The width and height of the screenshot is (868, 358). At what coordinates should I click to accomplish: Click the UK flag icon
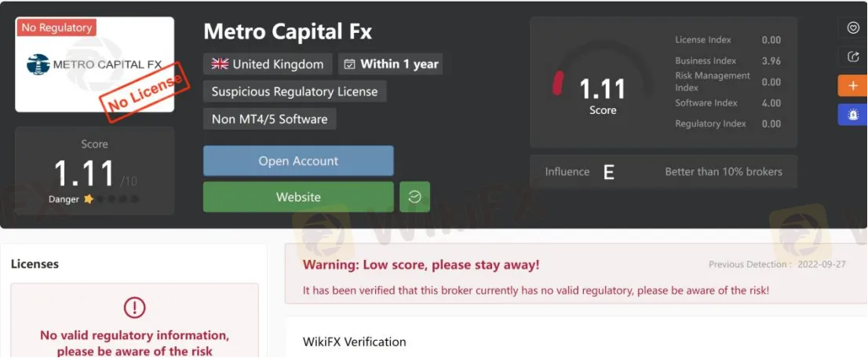[220, 64]
